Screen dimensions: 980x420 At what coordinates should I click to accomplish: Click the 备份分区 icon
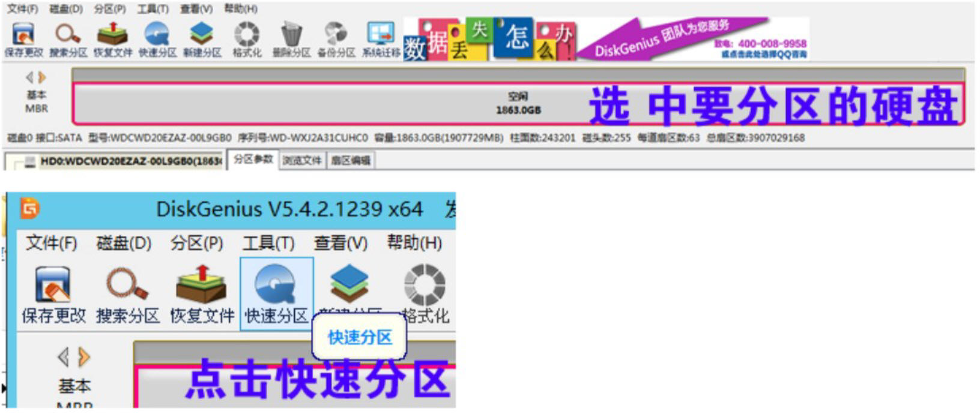pyautogui.click(x=336, y=34)
